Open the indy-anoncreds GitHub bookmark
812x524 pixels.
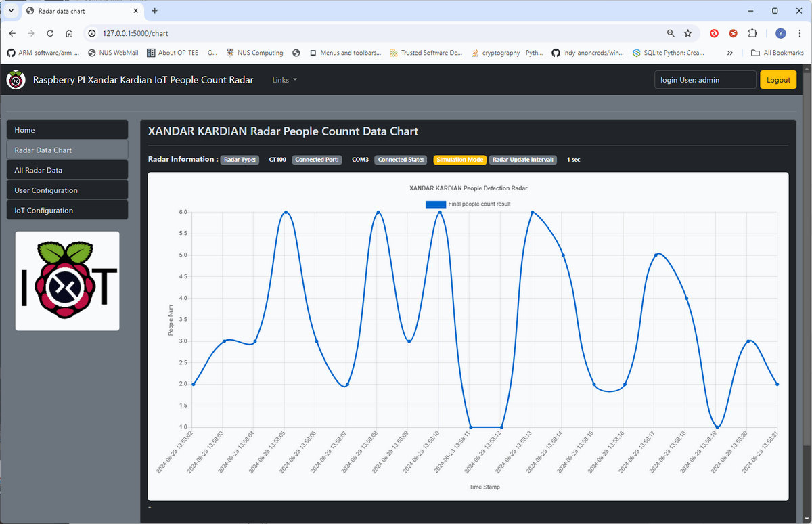[588, 53]
